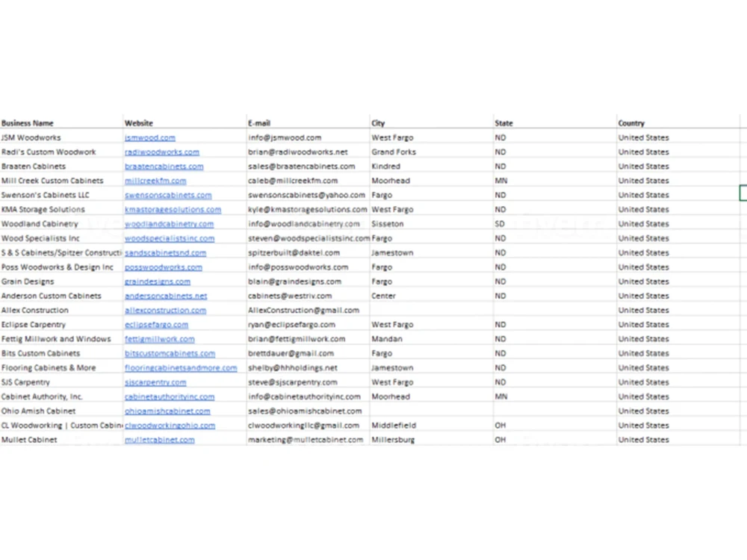Click the Grain Designs cell
Image resolution: width=747 pixels, height=560 pixels.
[x=61, y=281]
